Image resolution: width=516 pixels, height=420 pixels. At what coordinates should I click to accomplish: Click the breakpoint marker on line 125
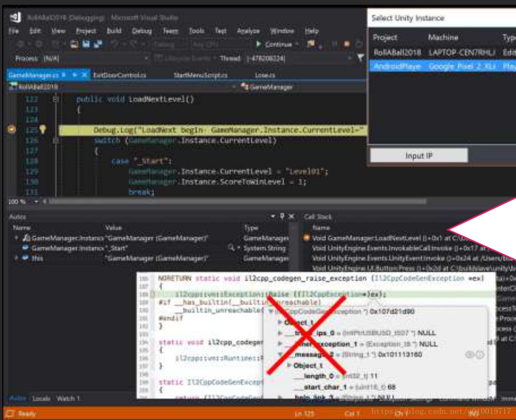11,130
